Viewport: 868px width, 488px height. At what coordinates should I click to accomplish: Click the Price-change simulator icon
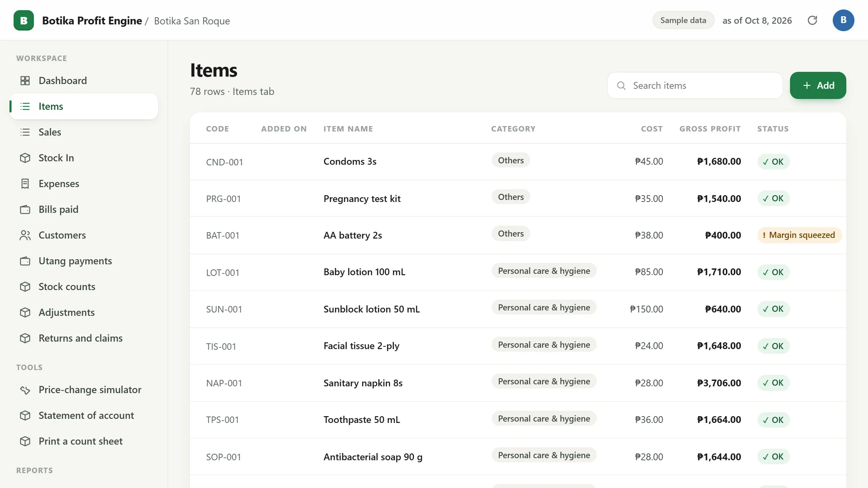click(x=25, y=389)
